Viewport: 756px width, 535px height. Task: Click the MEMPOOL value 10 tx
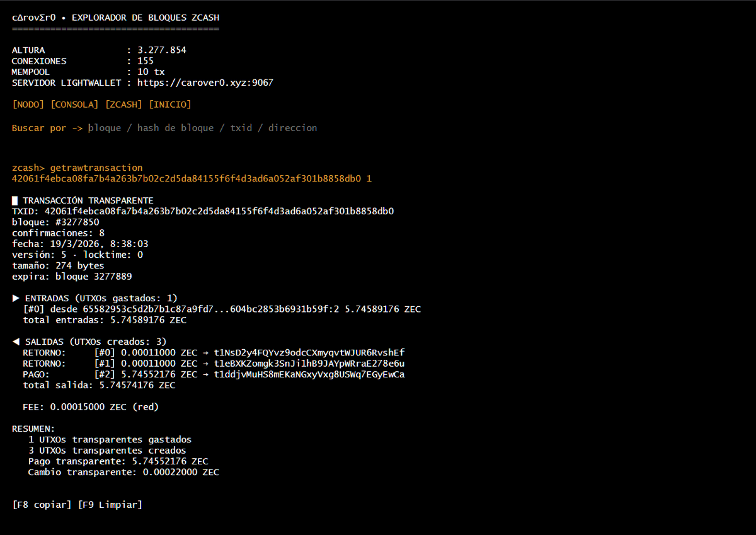tap(151, 72)
